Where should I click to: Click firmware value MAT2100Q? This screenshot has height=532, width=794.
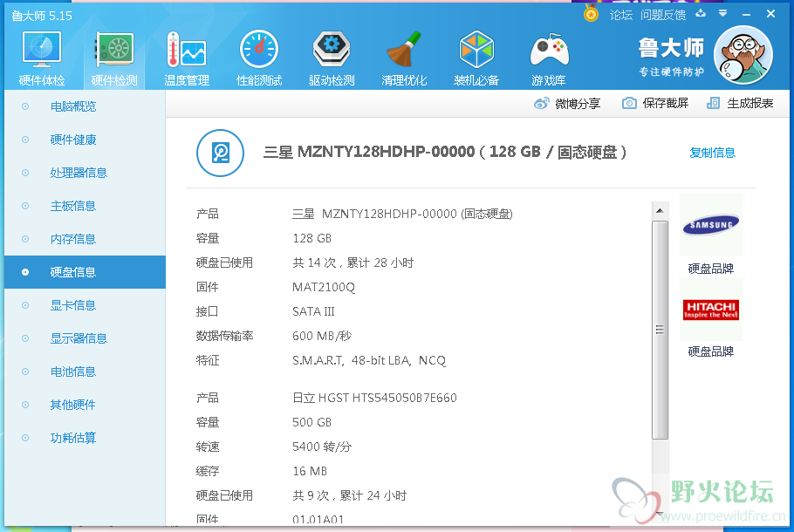click(x=324, y=287)
